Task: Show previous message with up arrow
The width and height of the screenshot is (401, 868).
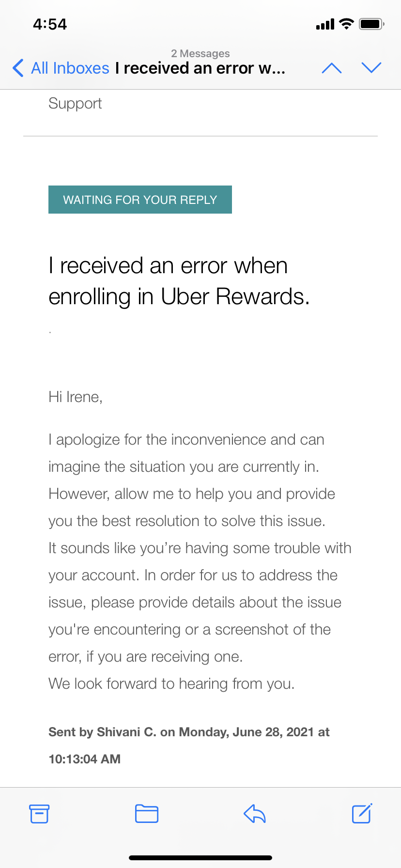Action: 332,68
